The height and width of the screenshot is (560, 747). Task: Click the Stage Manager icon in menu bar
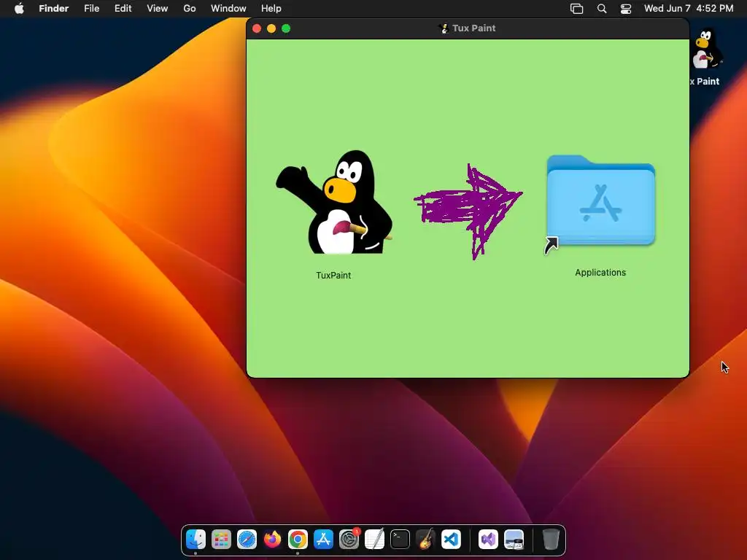pyautogui.click(x=576, y=9)
